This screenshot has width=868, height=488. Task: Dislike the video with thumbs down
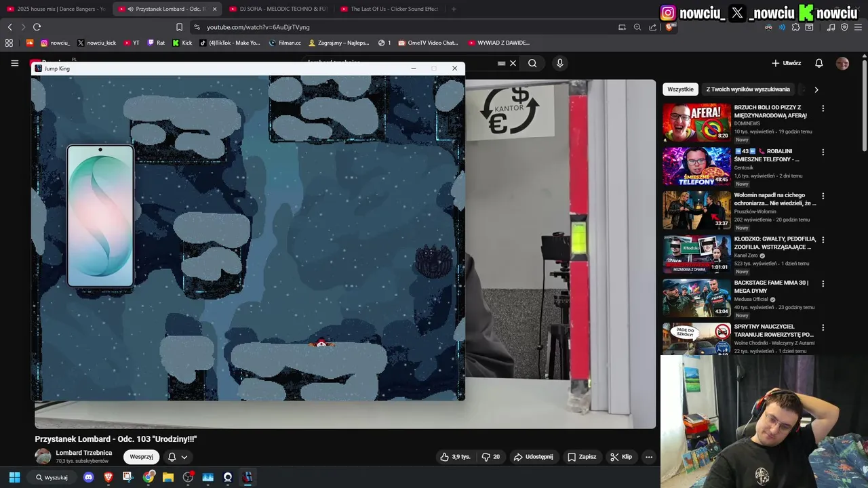click(491, 457)
